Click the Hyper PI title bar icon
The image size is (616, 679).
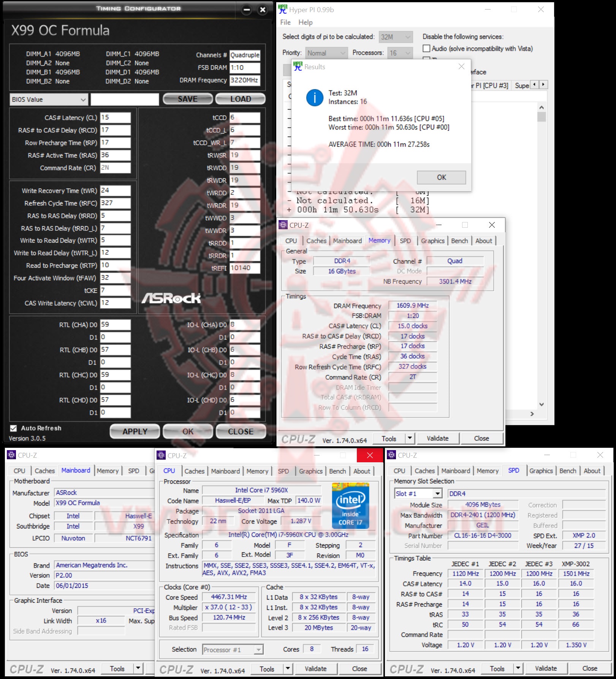(x=283, y=10)
